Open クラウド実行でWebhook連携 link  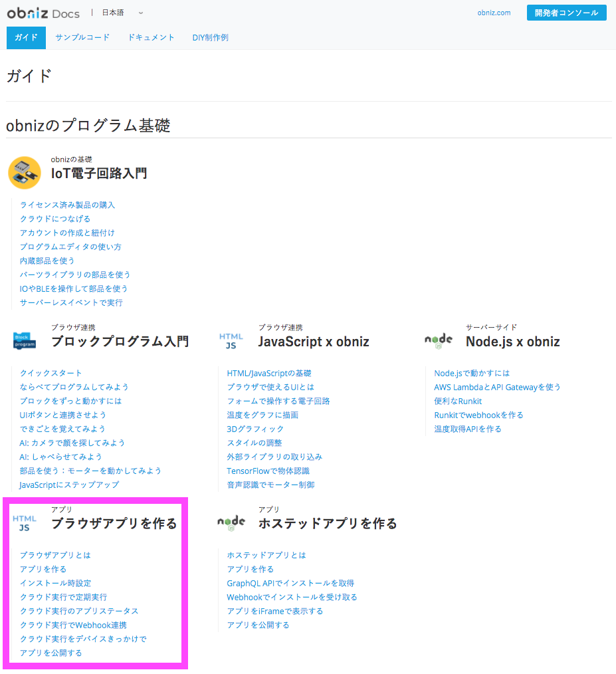point(73,625)
